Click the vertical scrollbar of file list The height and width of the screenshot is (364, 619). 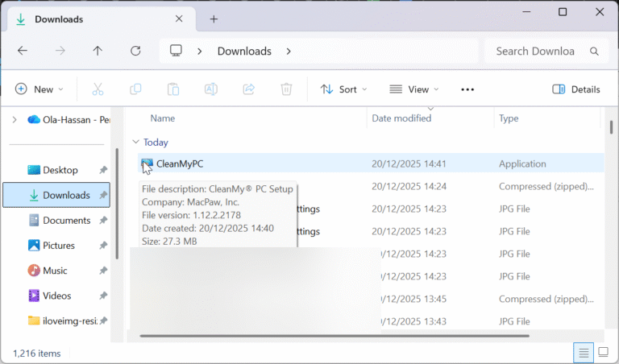[611, 127]
